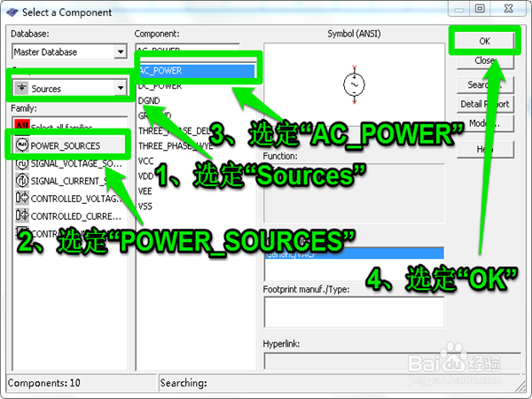Click the Footprint manuf./Type list box
The image size is (532, 399).
pos(352,312)
